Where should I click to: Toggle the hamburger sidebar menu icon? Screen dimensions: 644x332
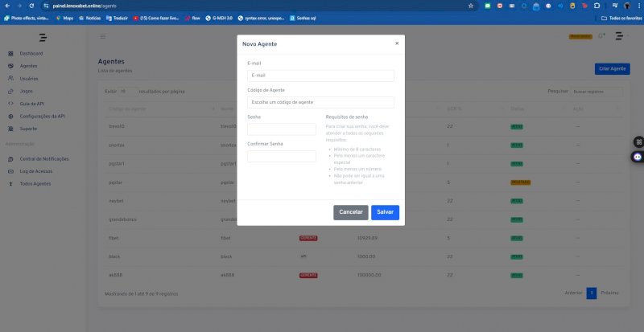pos(103,36)
